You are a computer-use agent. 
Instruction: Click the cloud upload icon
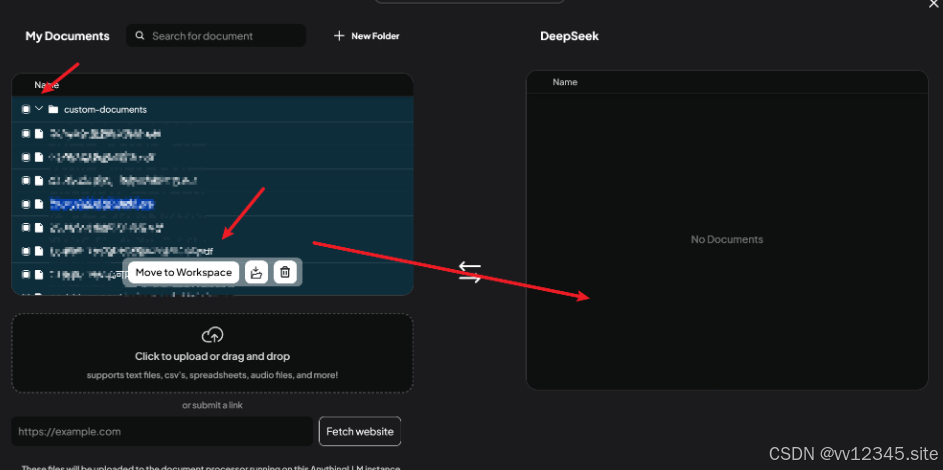pos(212,335)
